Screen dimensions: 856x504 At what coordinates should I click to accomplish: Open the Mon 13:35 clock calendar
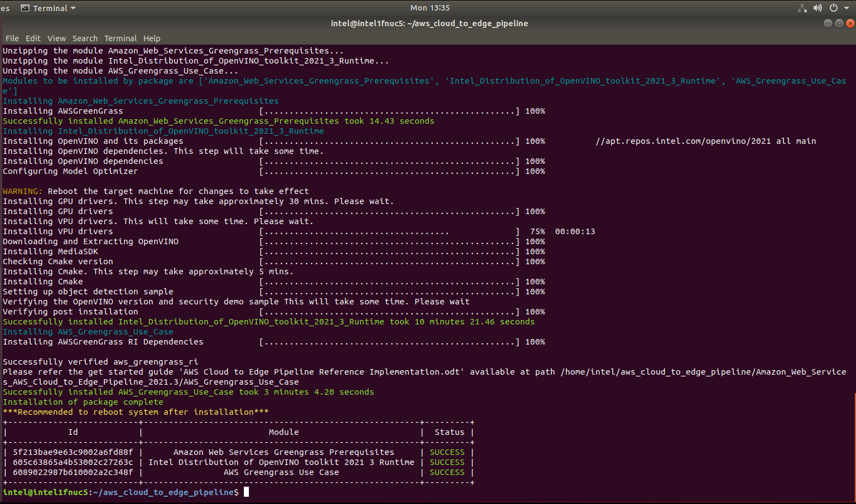(x=430, y=8)
